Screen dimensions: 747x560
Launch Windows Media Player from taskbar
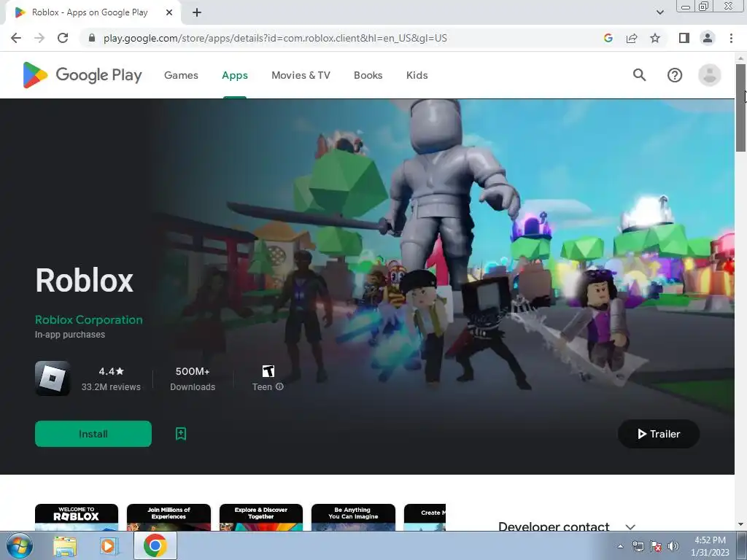(108, 546)
